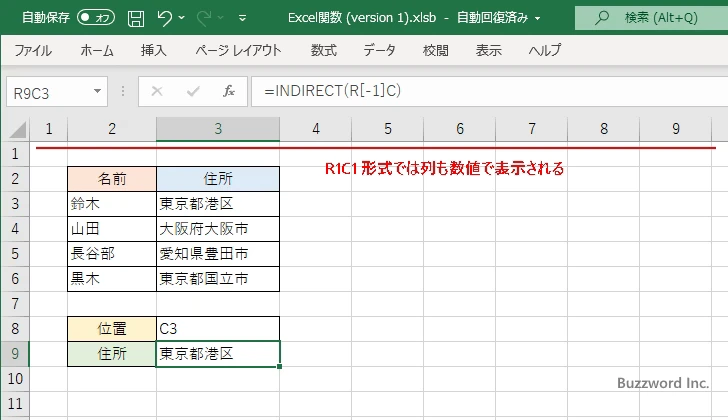Select row header 10
The height and width of the screenshot is (420, 728).
point(15,379)
